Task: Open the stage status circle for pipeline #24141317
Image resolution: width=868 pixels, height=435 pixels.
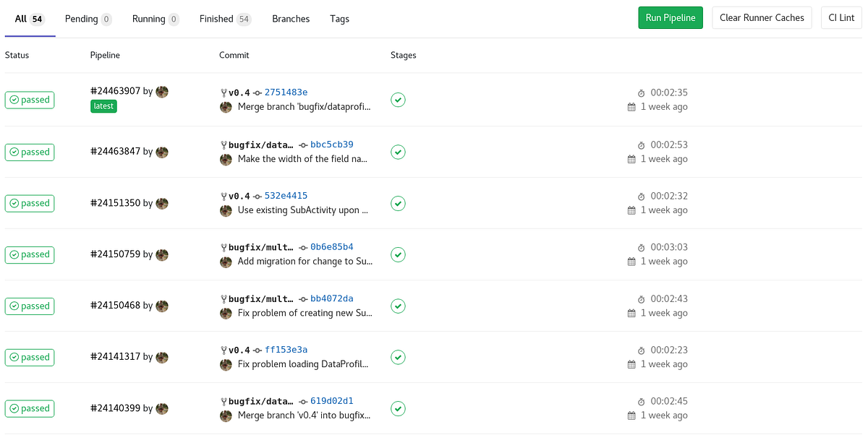Action: pos(398,357)
